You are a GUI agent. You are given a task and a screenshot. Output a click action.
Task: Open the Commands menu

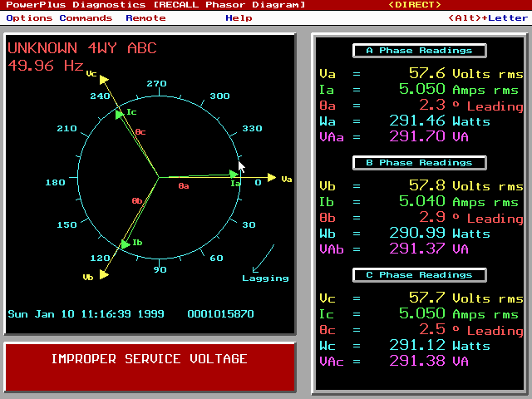[86, 17]
